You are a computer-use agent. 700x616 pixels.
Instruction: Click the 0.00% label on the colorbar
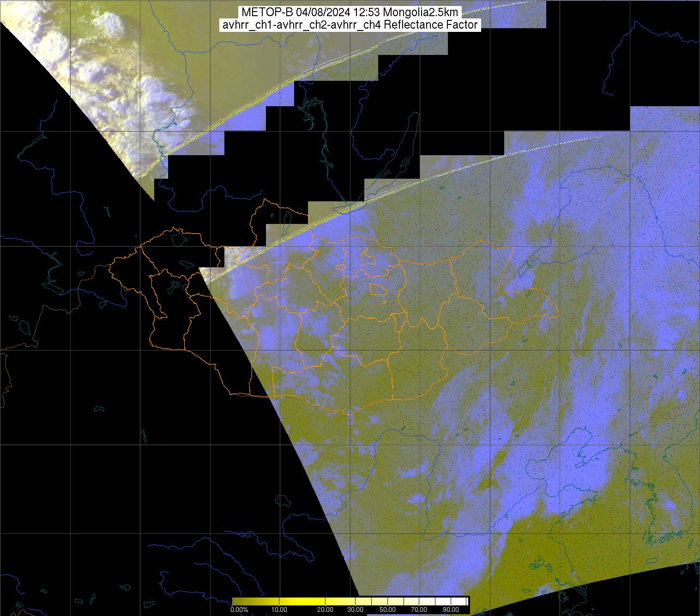pos(239,610)
